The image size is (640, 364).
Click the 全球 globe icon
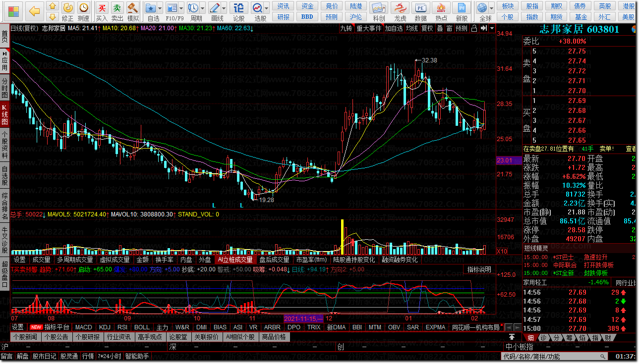481,8
